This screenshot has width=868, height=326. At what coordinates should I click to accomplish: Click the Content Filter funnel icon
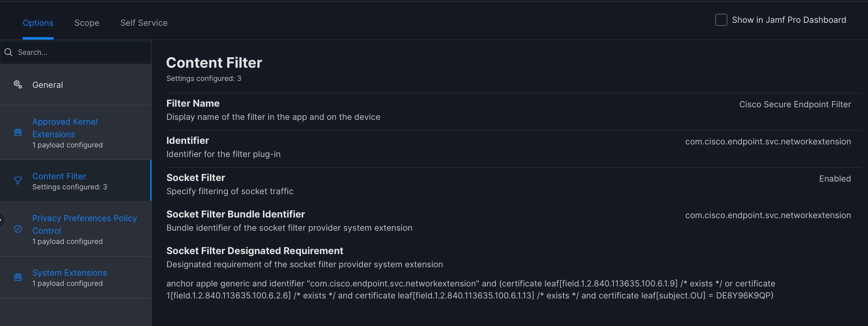18,181
